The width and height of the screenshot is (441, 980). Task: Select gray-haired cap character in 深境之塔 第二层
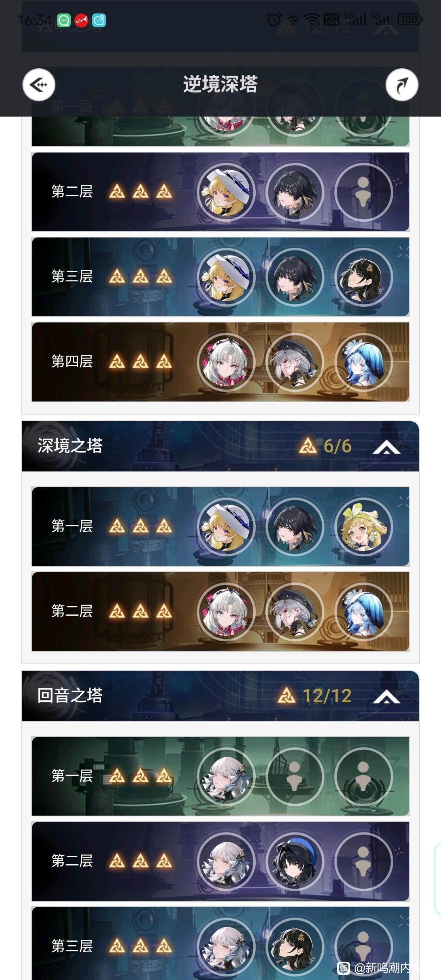pos(295,612)
